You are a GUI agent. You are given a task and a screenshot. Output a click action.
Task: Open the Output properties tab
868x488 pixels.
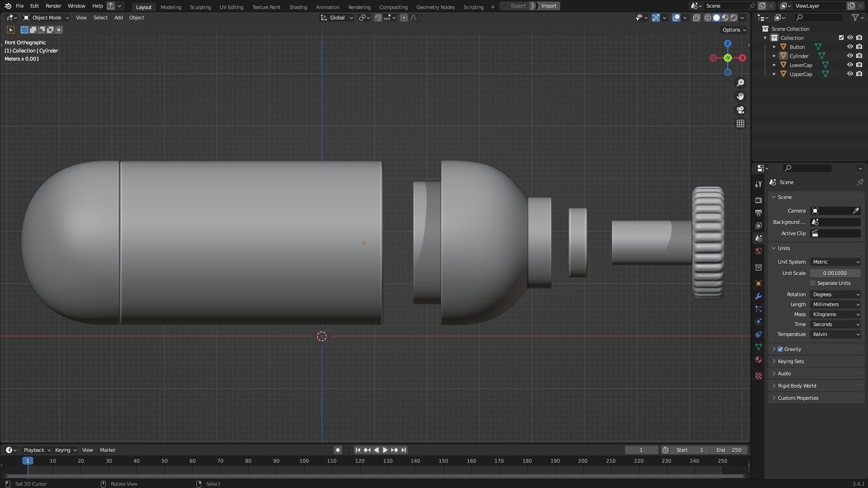tap(759, 213)
